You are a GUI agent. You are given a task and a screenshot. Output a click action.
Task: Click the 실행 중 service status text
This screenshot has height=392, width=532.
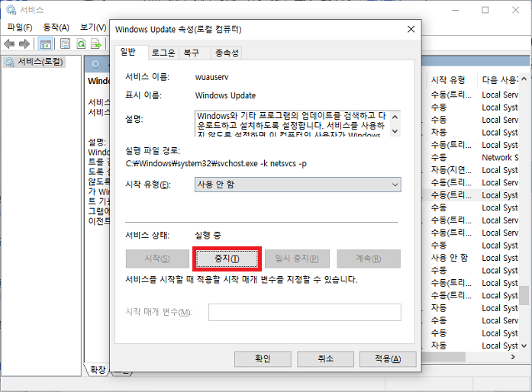coord(208,235)
